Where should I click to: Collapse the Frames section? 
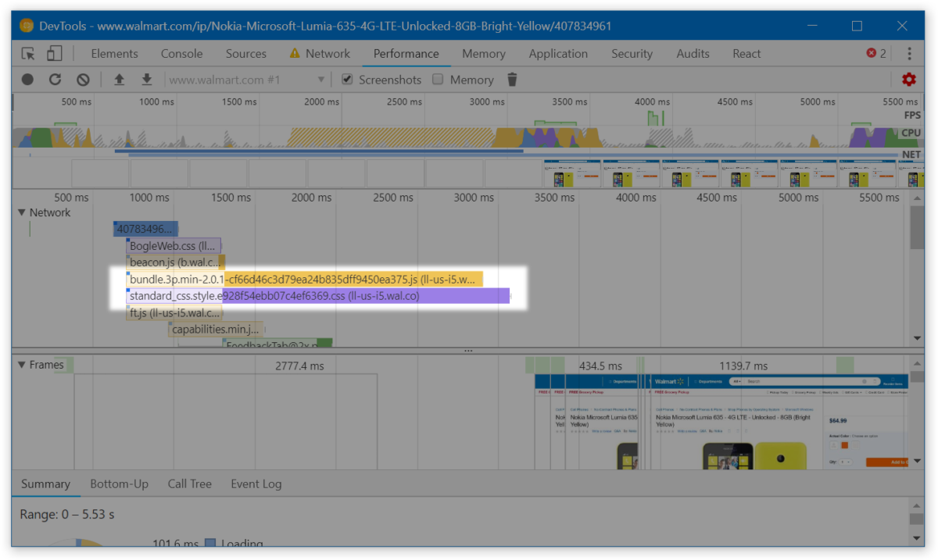point(20,364)
